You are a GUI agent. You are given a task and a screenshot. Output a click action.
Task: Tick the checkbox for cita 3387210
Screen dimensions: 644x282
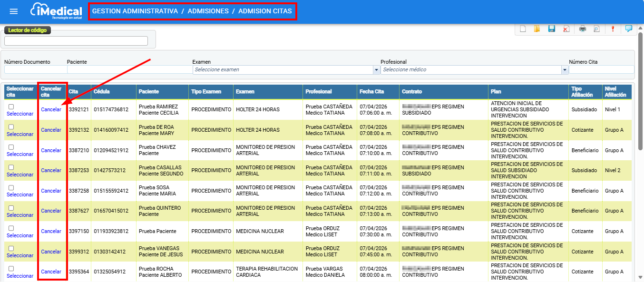[11, 147]
